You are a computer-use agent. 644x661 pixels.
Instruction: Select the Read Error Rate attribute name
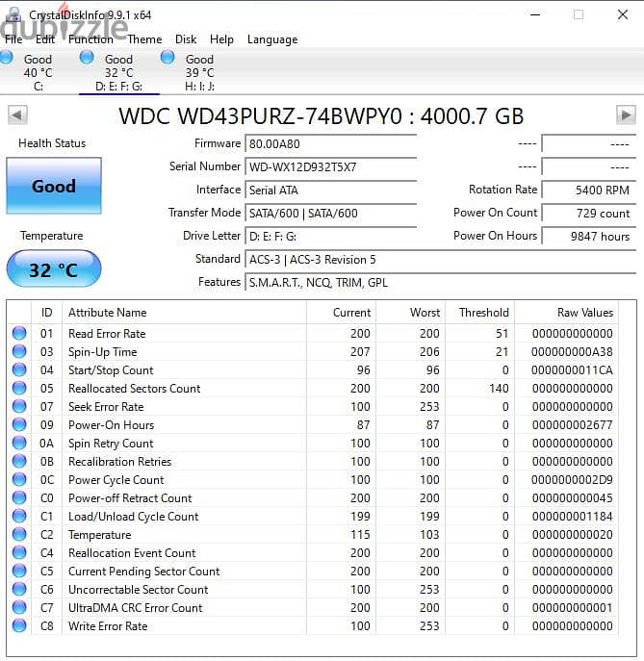pyautogui.click(x=107, y=334)
